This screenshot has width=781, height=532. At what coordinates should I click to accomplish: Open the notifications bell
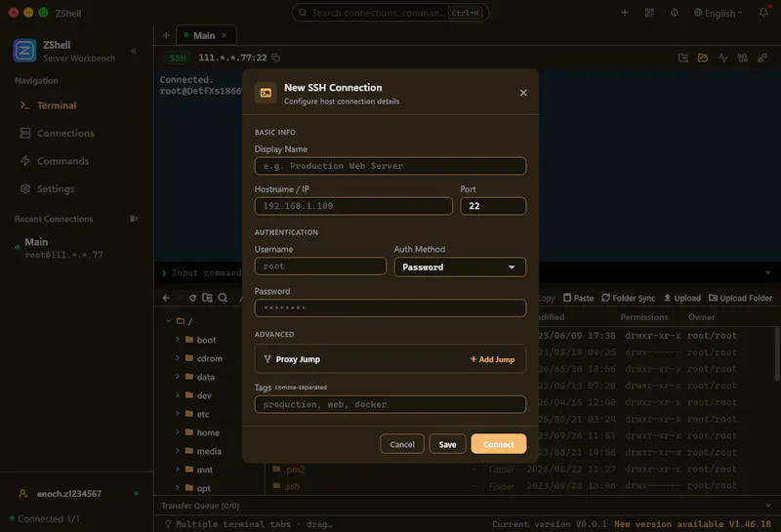click(763, 13)
